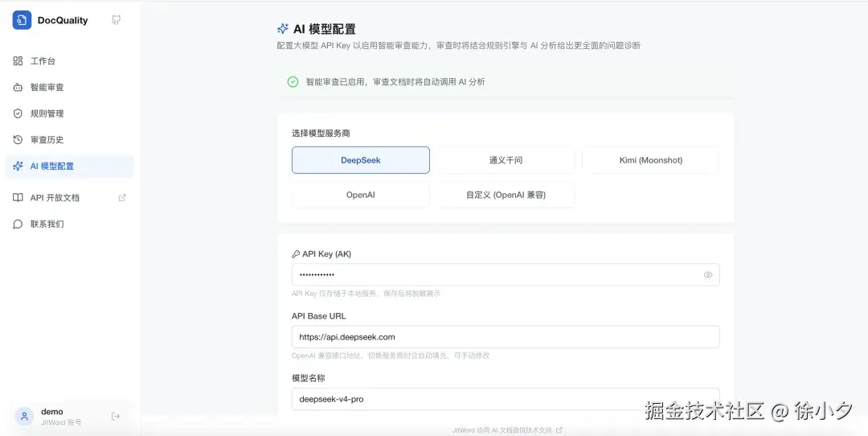
Task: Click the green check status icon
Action: 293,82
